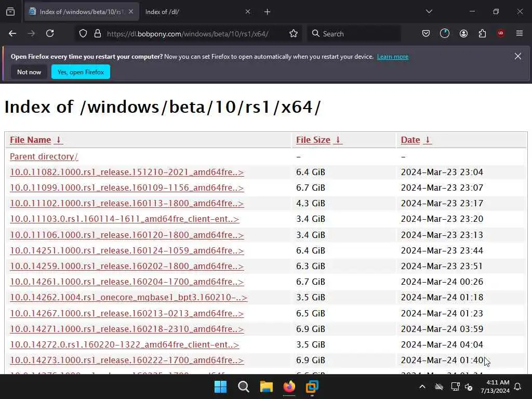Image resolution: width=532 pixels, height=399 pixels.
Task: Open the 10.0.14262.1004 onecore_mgbase1 link
Action: (129, 297)
